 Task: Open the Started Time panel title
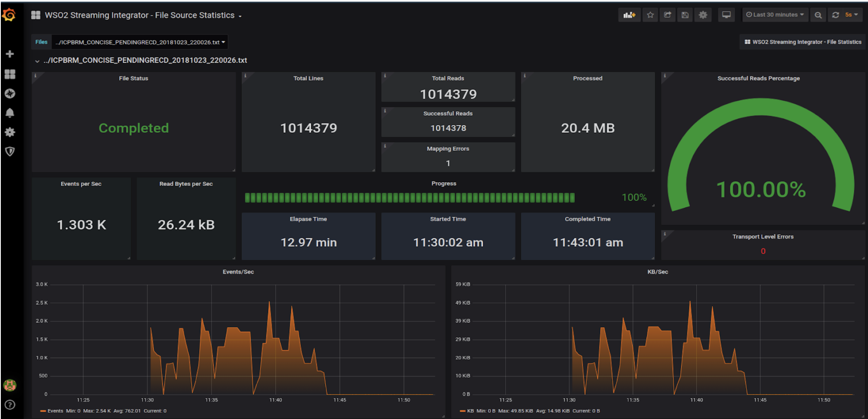click(x=448, y=219)
